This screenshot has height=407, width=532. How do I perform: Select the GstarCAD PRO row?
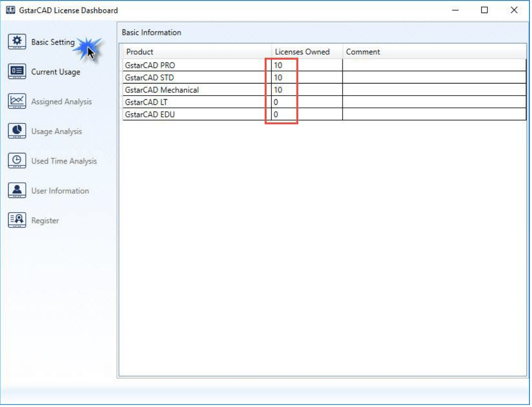tap(324, 65)
